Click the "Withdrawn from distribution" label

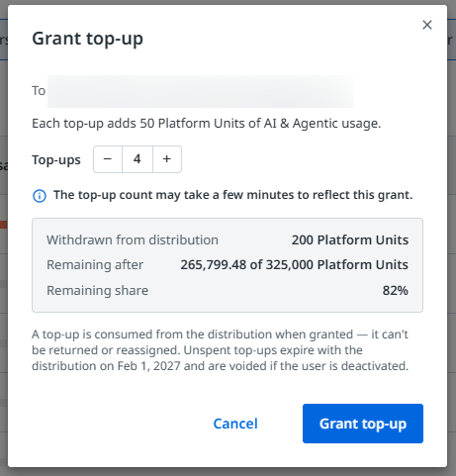click(133, 239)
